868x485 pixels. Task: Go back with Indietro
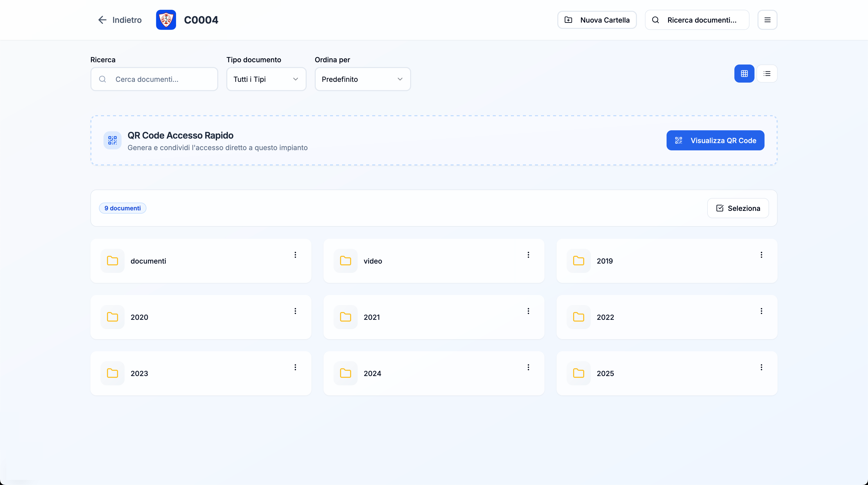pyautogui.click(x=120, y=20)
